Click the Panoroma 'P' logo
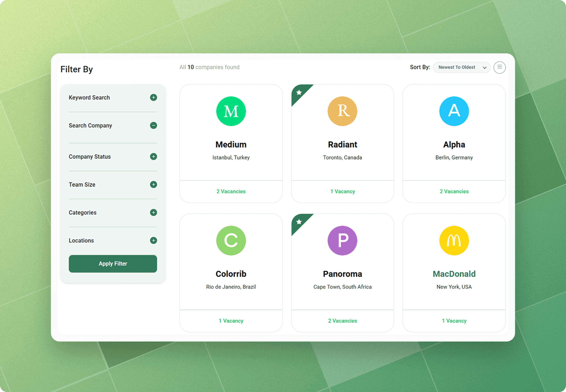This screenshot has height=392, width=566. 342,241
